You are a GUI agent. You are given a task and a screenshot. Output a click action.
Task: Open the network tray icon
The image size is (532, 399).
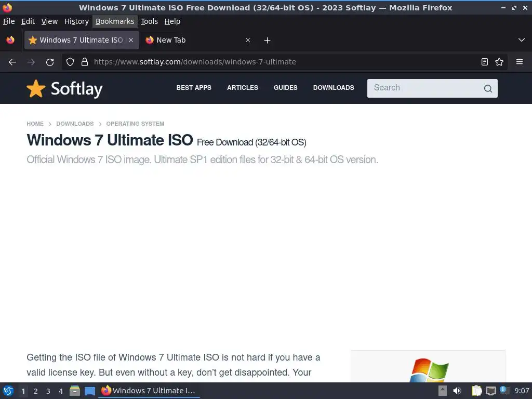[490, 391]
